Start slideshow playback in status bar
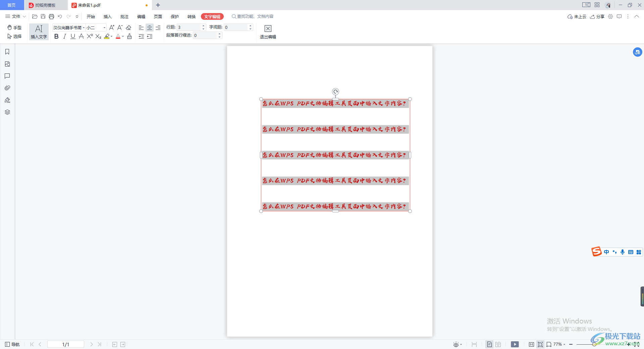This screenshot has height=349, width=644. (515, 344)
